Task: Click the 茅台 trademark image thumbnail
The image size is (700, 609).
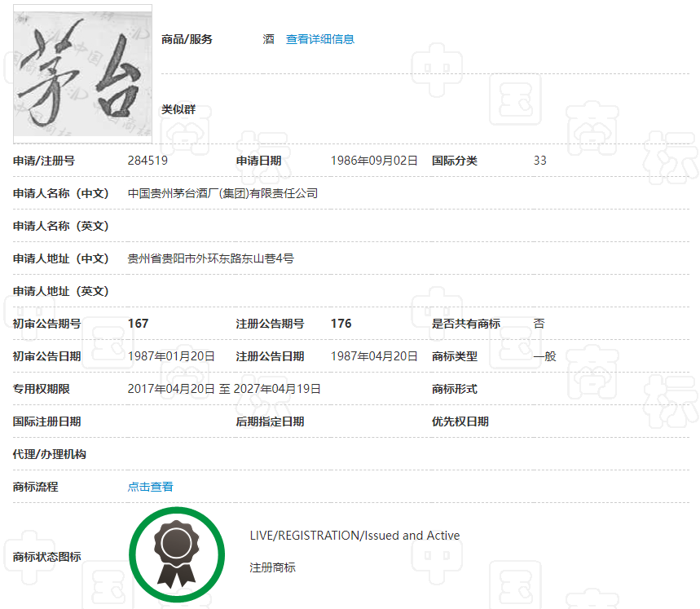Action: (82, 73)
